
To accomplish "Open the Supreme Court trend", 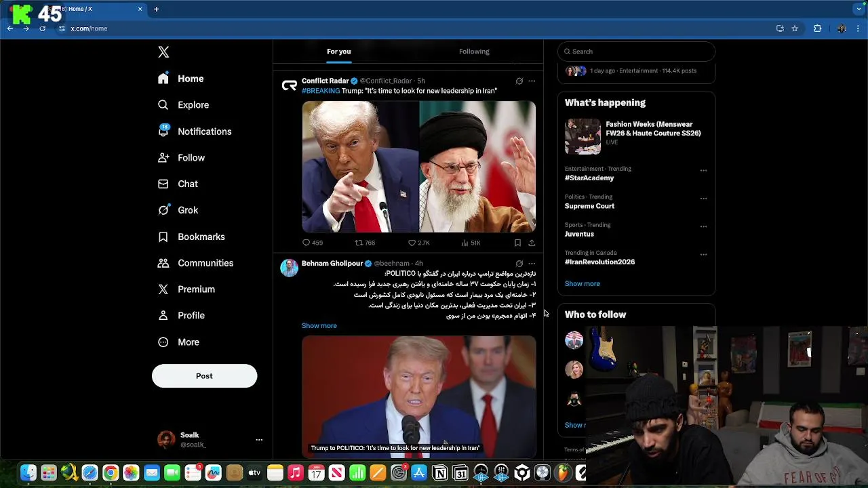I will pyautogui.click(x=589, y=206).
